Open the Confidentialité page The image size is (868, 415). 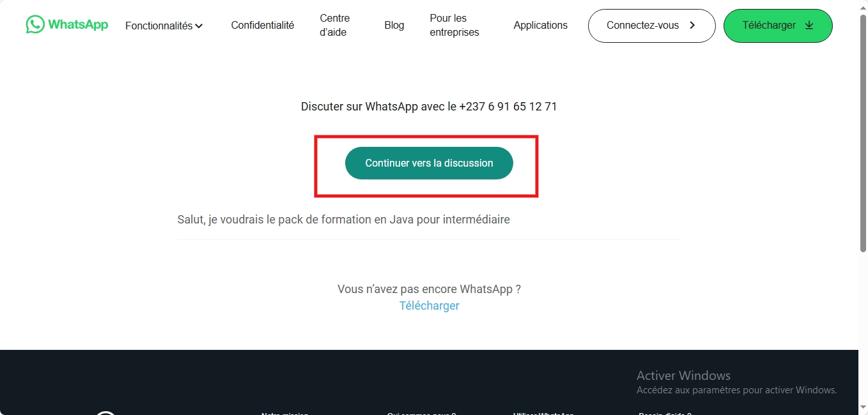click(x=263, y=26)
